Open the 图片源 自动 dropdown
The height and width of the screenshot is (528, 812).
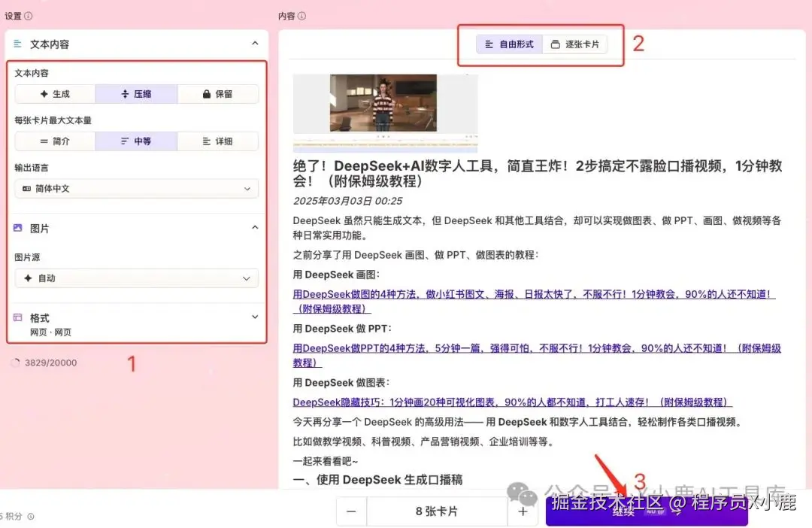click(136, 278)
